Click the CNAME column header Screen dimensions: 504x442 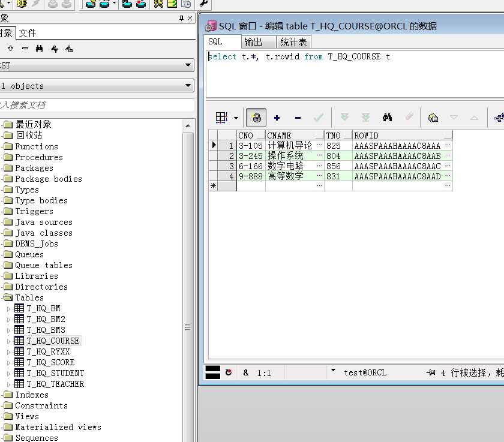point(295,136)
